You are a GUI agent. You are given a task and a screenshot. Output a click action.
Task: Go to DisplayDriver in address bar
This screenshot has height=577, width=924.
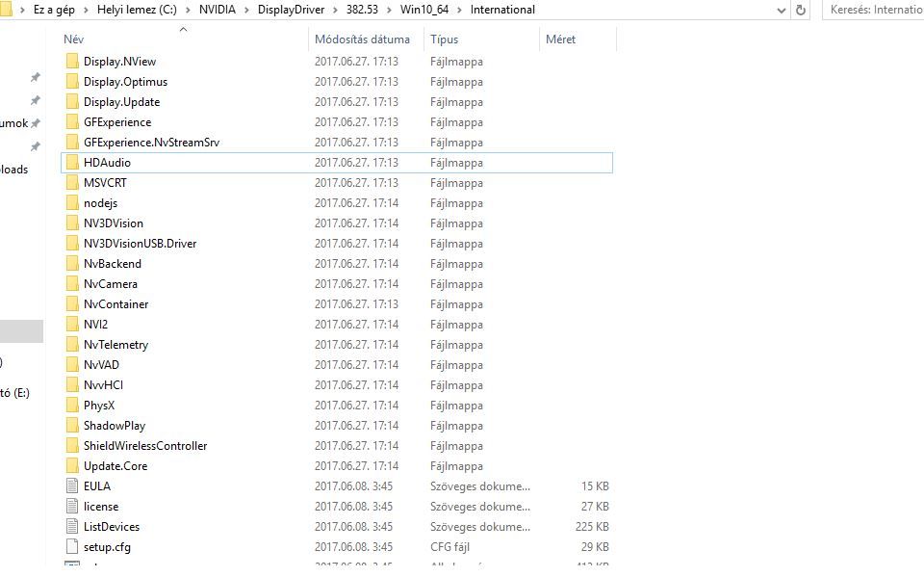[291, 10]
